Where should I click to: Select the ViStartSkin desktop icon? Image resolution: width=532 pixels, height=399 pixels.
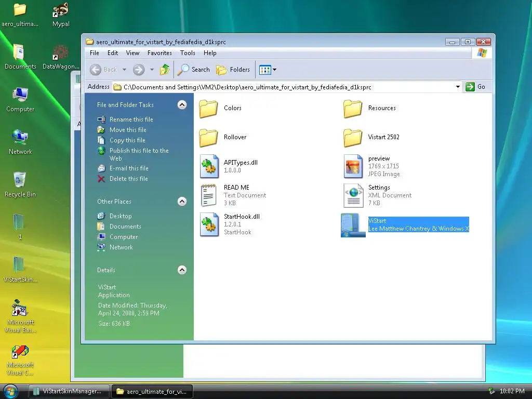(x=20, y=270)
